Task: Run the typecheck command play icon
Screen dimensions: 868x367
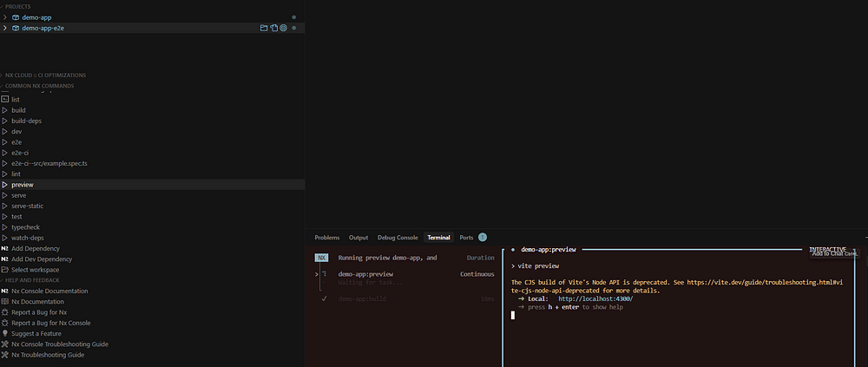Action: [5, 227]
